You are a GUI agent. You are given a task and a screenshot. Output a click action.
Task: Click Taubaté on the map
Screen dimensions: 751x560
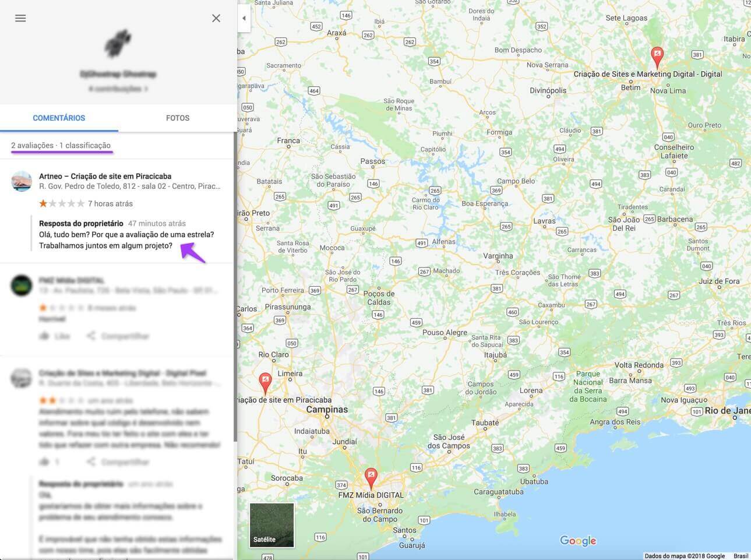point(485,422)
